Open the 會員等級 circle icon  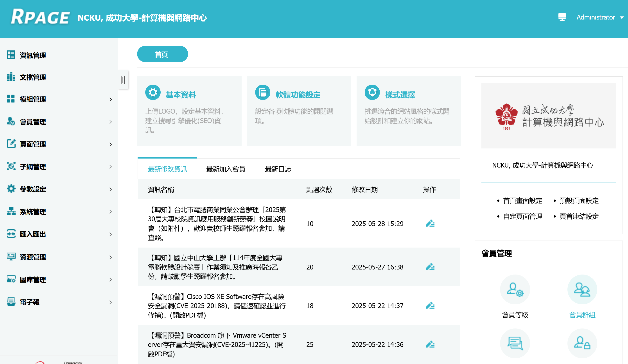coord(515,289)
